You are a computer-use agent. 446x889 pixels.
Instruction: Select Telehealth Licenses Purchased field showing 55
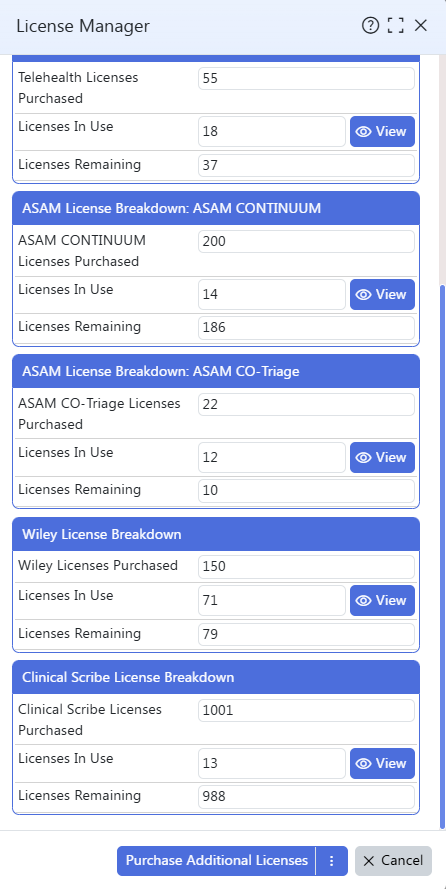pyautogui.click(x=307, y=78)
